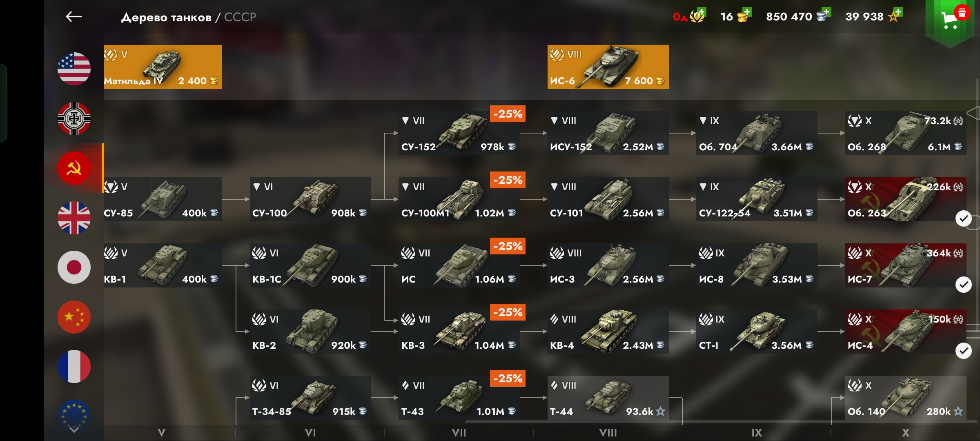Jump to the tier VIII column label
The image size is (980, 441).
(608, 433)
